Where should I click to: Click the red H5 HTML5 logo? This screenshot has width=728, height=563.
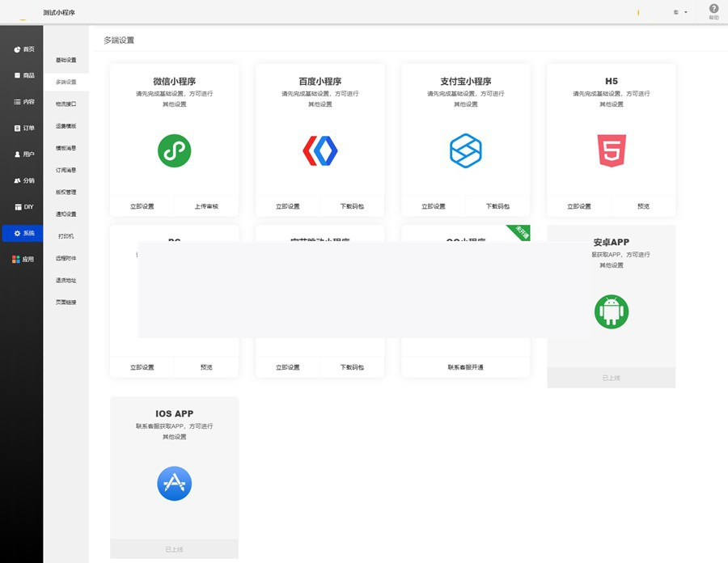(612, 150)
